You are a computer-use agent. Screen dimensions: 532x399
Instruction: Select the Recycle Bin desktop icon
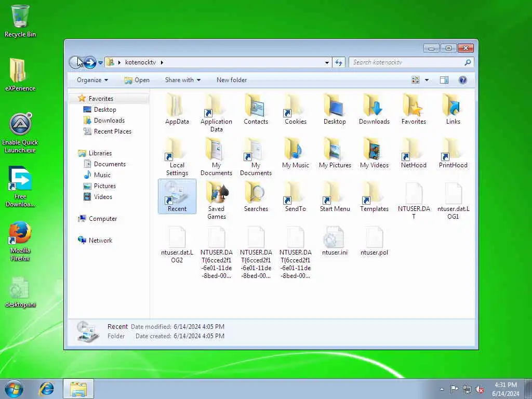(20, 21)
